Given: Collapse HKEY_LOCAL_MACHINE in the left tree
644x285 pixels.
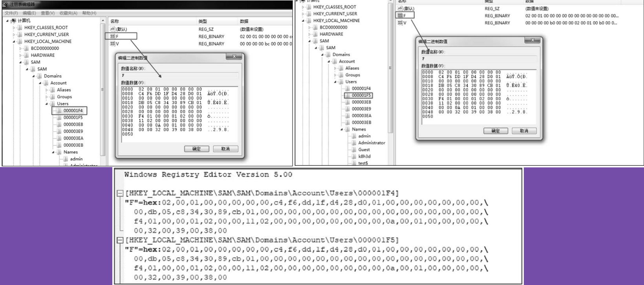Looking at the screenshot, I should pyautogui.click(x=14, y=41).
